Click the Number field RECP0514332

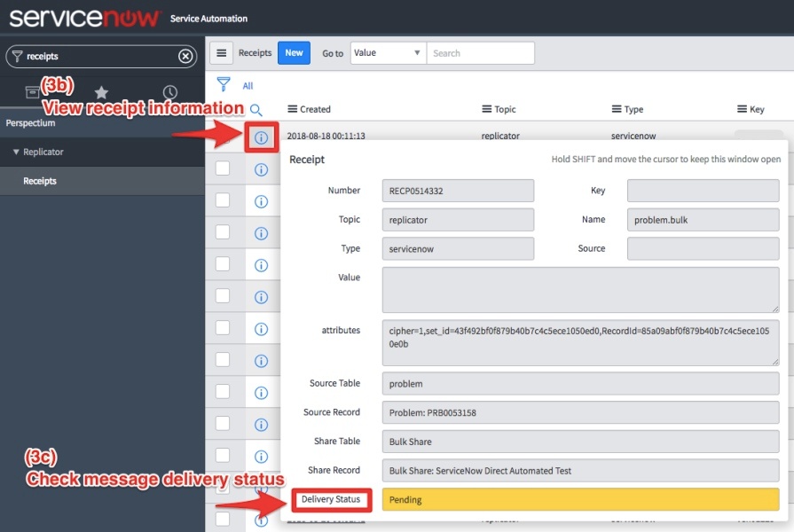(458, 191)
